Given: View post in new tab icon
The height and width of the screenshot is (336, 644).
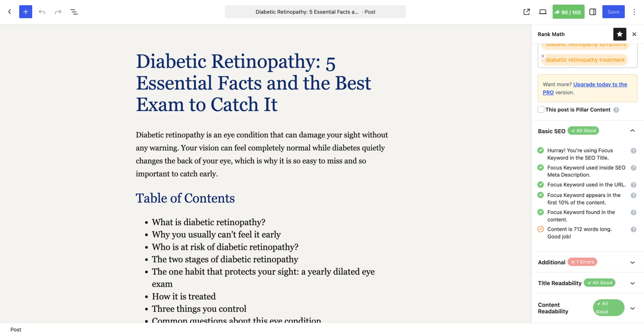Looking at the screenshot, I should [527, 12].
